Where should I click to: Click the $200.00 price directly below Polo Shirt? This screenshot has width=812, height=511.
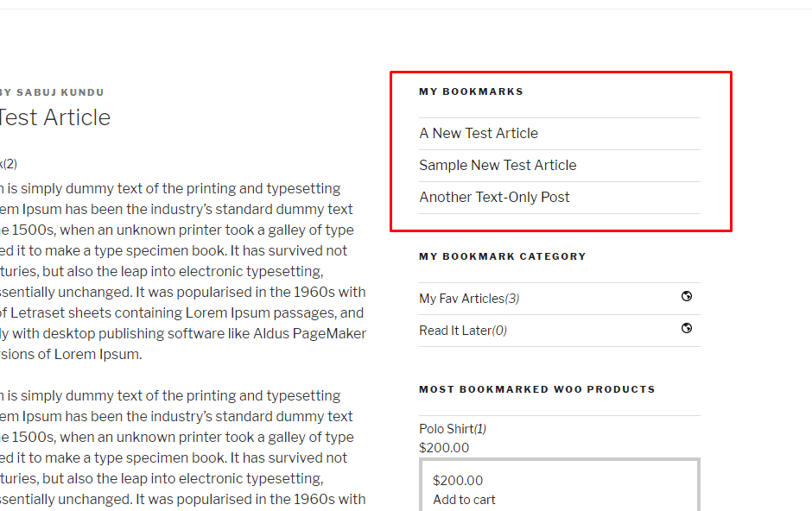tap(444, 448)
